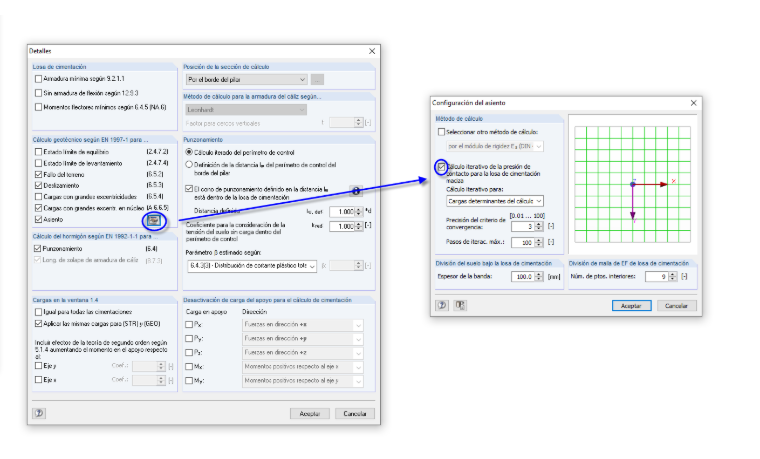Image resolution: width=760 pixels, height=459 pixels.
Task: Open Cargas determinantes del cálculo dropdown
Action: click(x=494, y=201)
